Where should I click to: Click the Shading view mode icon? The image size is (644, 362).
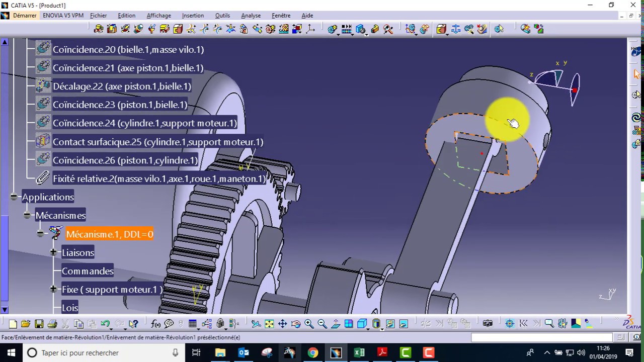point(376,324)
